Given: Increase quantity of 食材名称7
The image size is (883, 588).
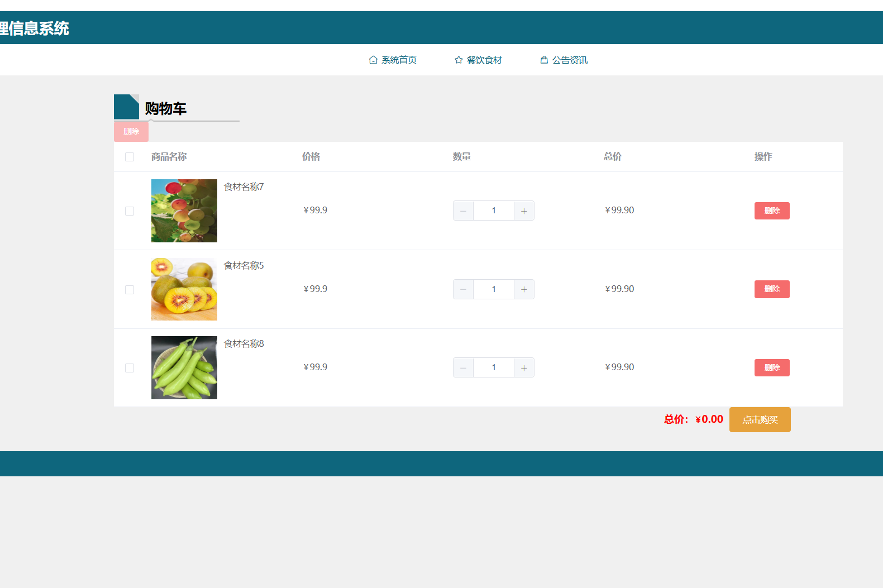Looking at the screenshot, I should coord(524,211).
